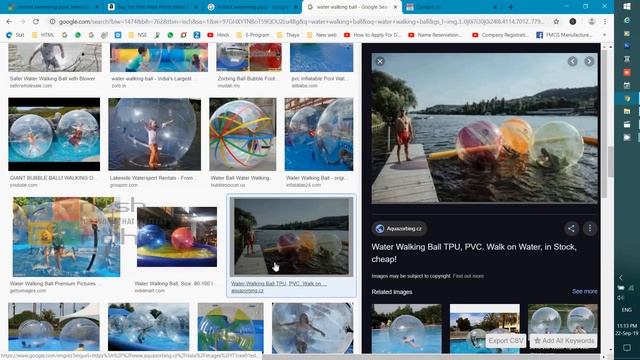This screenshot has width=640, height=360.
Task: Open the active Chrome taskbar icon
Action: tap(627, 98)
